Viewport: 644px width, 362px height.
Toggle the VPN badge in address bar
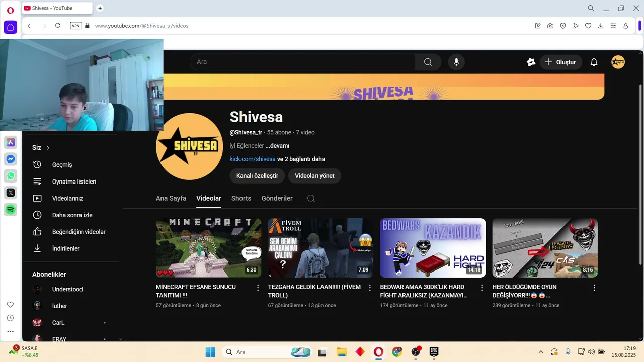coord(75,26)
